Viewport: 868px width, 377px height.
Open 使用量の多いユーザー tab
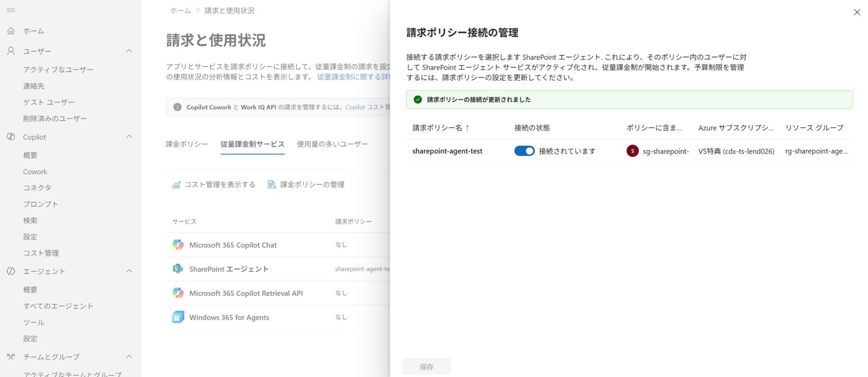click(332, 144)
